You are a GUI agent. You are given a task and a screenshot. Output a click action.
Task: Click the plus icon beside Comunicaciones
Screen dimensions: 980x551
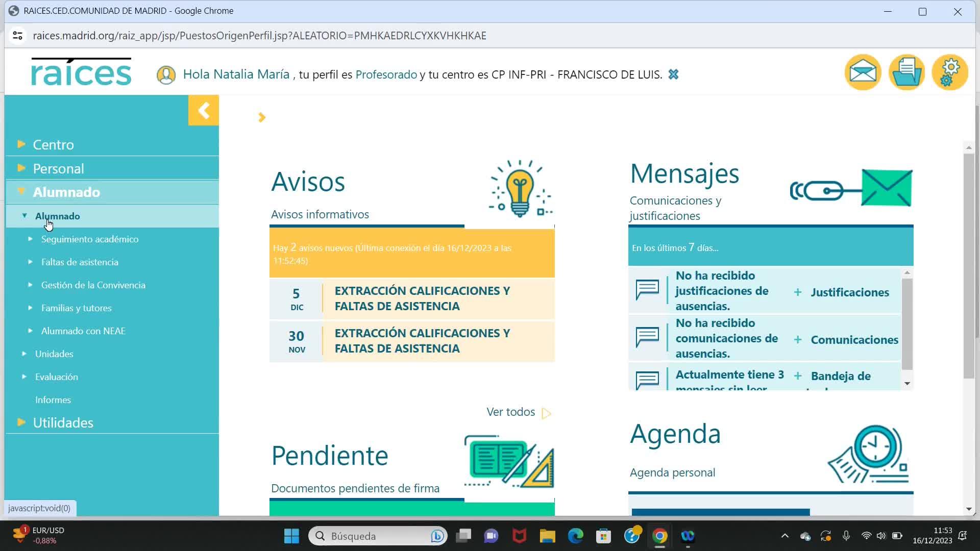(797, 340)
